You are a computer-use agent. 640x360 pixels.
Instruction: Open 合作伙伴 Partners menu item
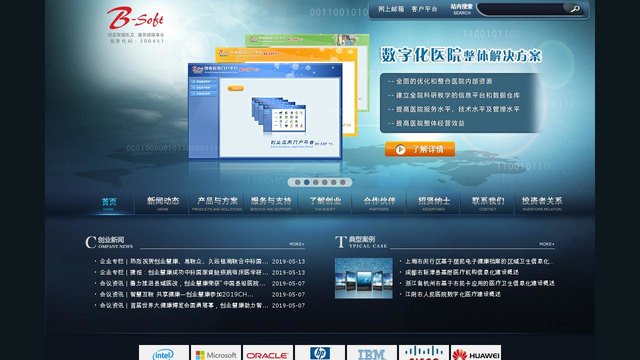coord(379,204)
